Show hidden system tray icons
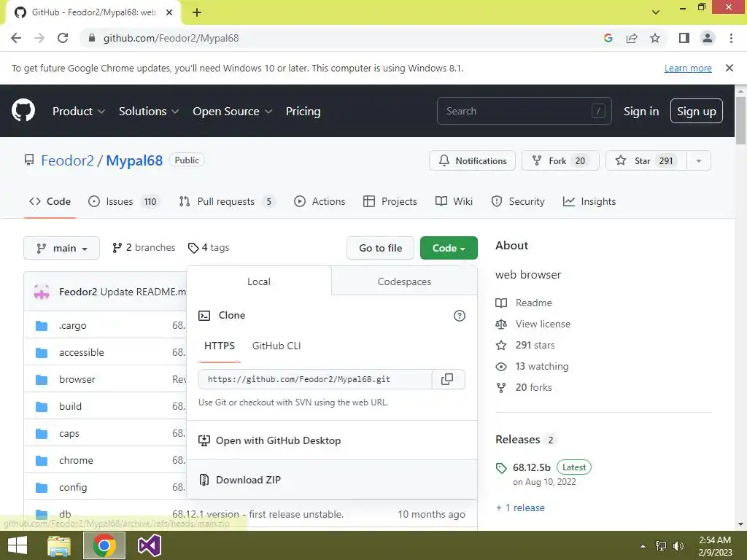Viewport: 747px width, 560px height. tap(643, 546)
